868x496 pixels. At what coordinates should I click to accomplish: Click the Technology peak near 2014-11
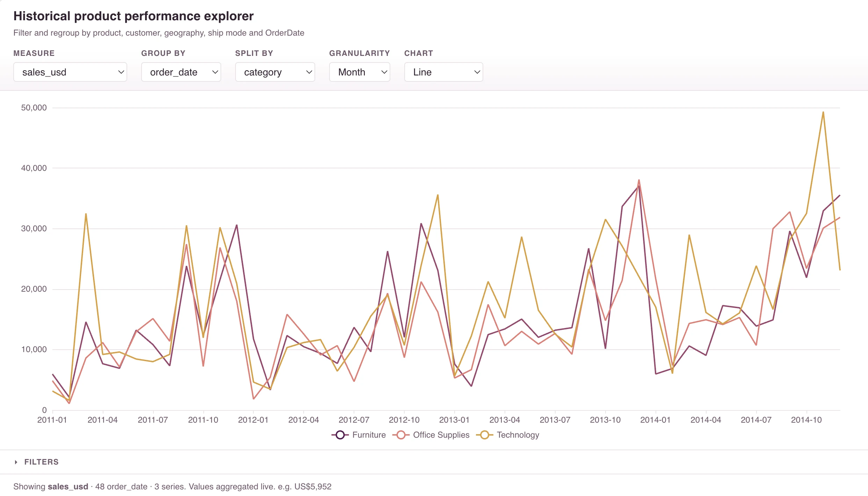pyautogui.click(x=823, y=112)
